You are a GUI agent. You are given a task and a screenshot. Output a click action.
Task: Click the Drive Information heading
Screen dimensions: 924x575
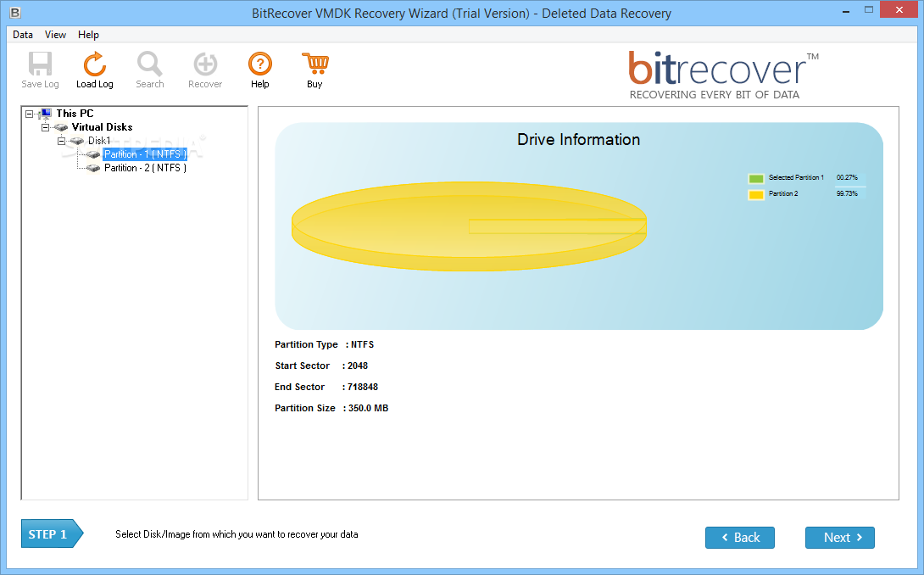(x=579, y=140)
